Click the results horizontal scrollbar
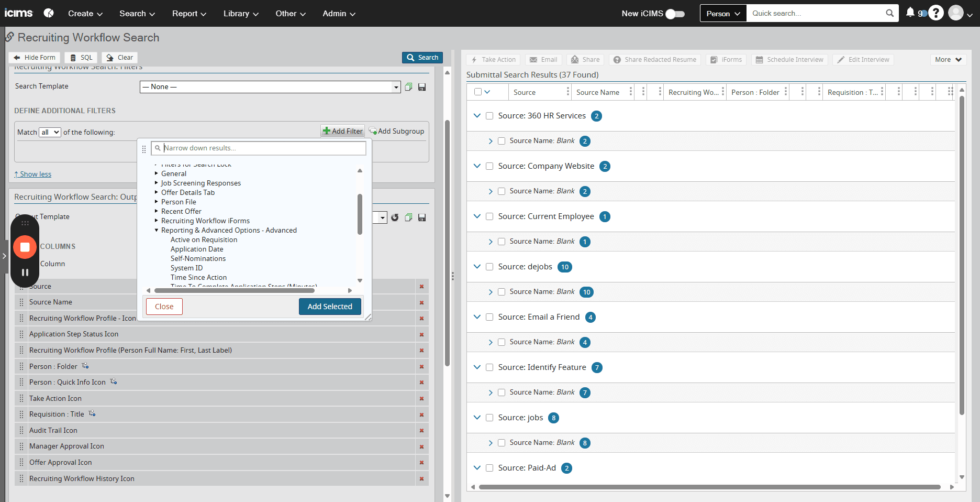Screen dimensions: 980x502 point(709,487)
